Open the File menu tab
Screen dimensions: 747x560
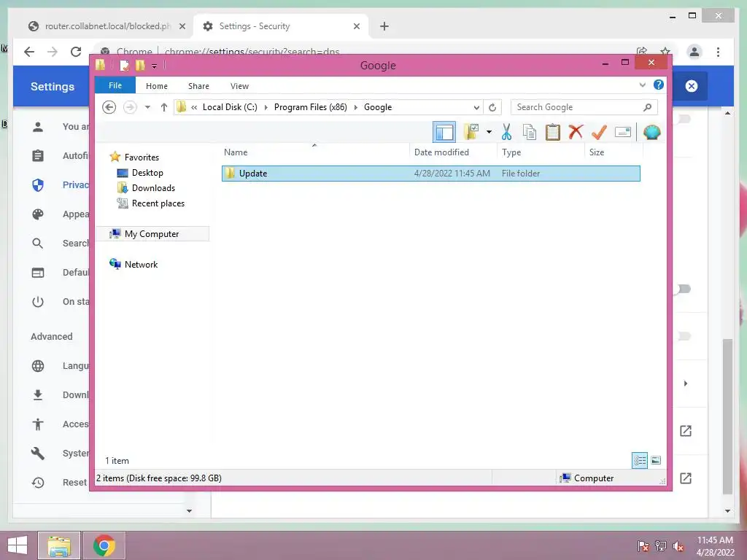[x=115, y=85]
